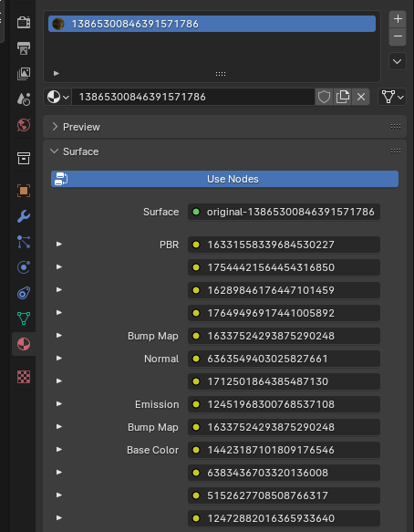The height and width of the screenshot is (532, 414).
Task: Open the link field 16289846176447101459
Action: click(284, 290)
